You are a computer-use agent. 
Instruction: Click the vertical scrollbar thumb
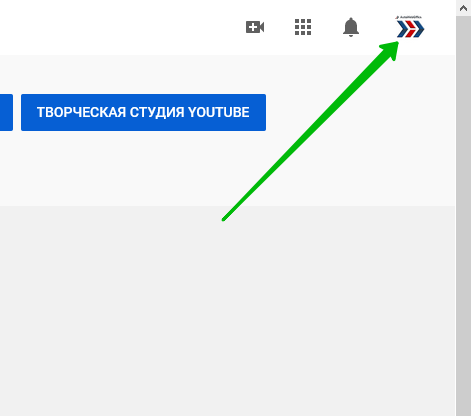(x=463, y=216)
